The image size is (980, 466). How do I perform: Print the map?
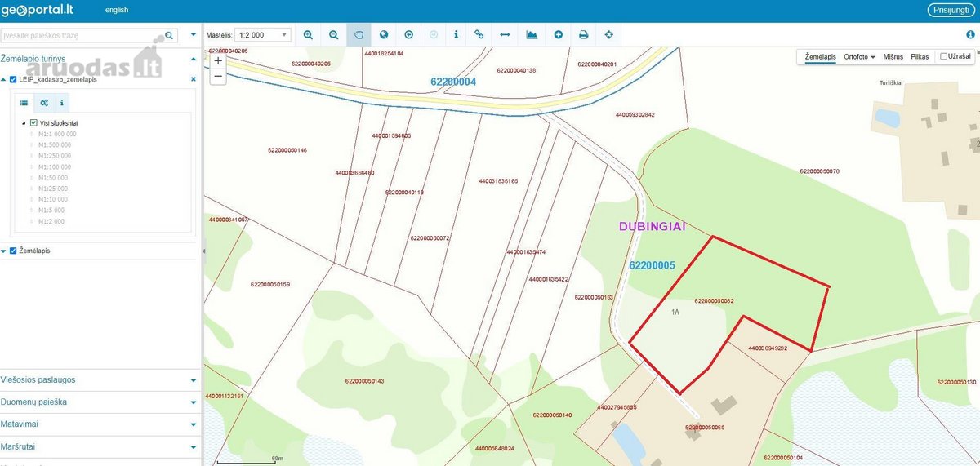[584, 35]
